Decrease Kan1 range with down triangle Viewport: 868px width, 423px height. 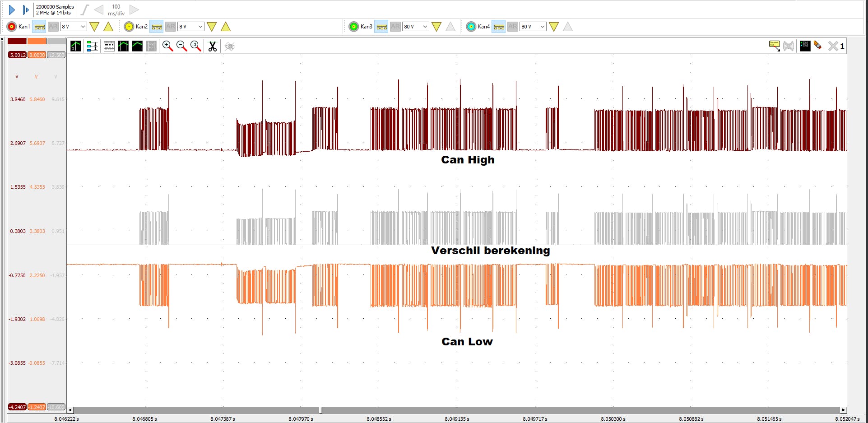(94, 27)
